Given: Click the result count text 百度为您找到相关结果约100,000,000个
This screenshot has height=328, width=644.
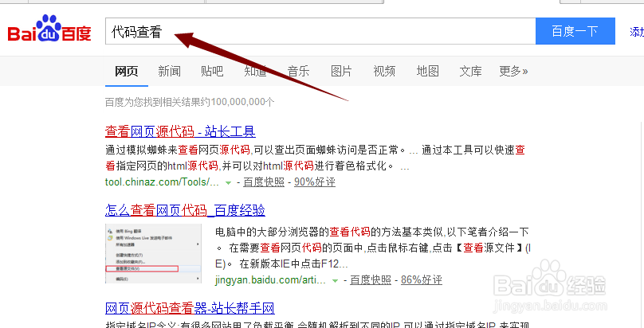Looking at the screenshot, I should pos(190,102).
